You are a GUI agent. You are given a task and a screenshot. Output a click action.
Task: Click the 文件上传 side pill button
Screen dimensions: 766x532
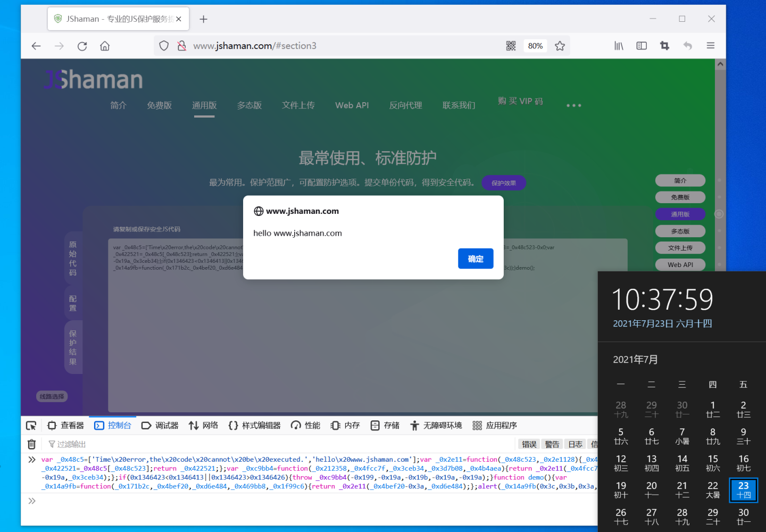tap(680, 248)
